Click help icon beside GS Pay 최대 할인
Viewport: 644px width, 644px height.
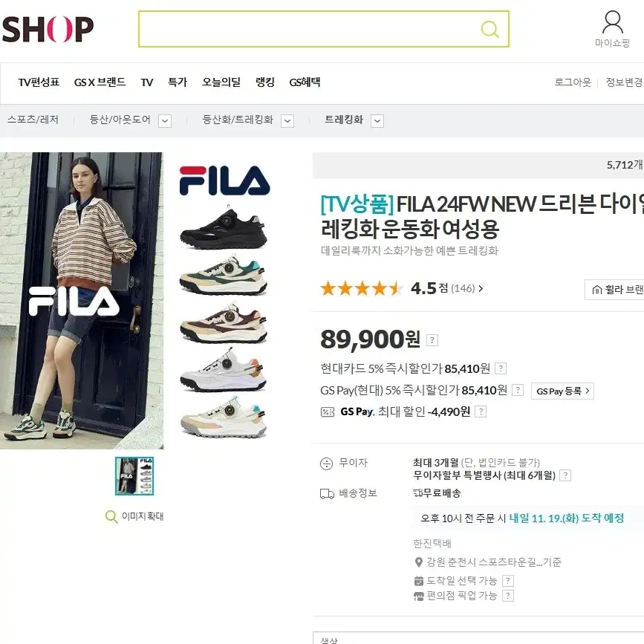coord(481,412)
